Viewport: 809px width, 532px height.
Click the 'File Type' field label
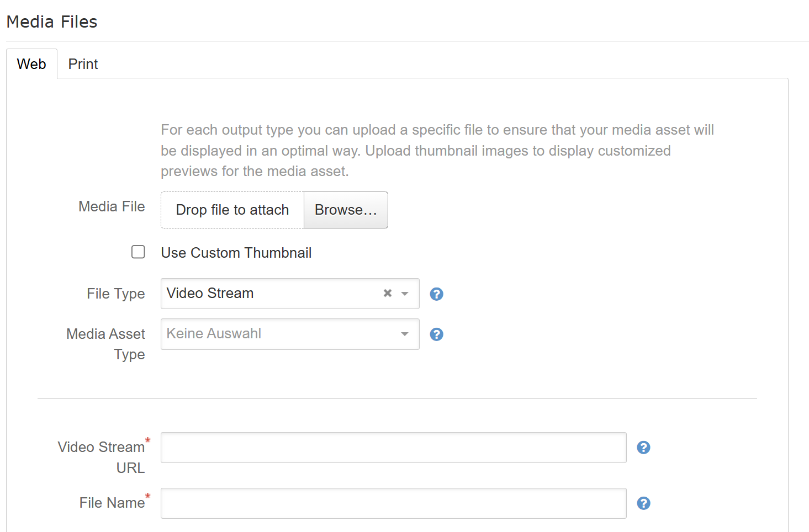pos(115,294)
